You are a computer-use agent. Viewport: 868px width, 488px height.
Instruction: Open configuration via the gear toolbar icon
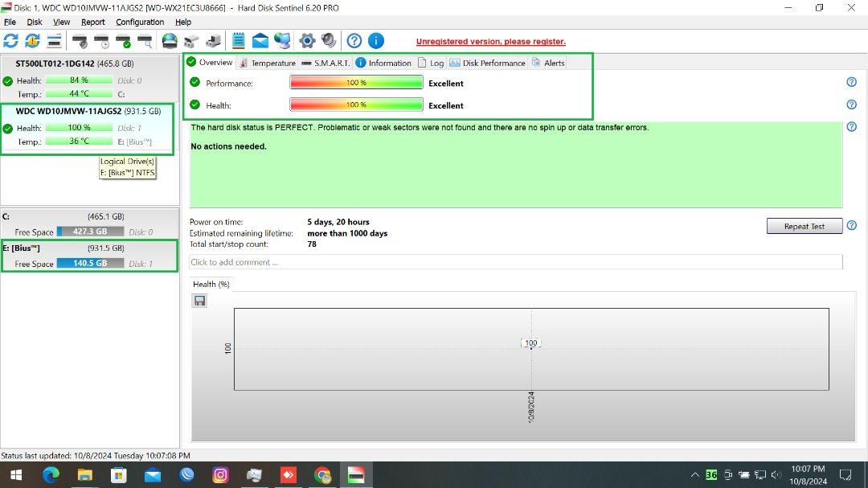(x=307, y=40)
